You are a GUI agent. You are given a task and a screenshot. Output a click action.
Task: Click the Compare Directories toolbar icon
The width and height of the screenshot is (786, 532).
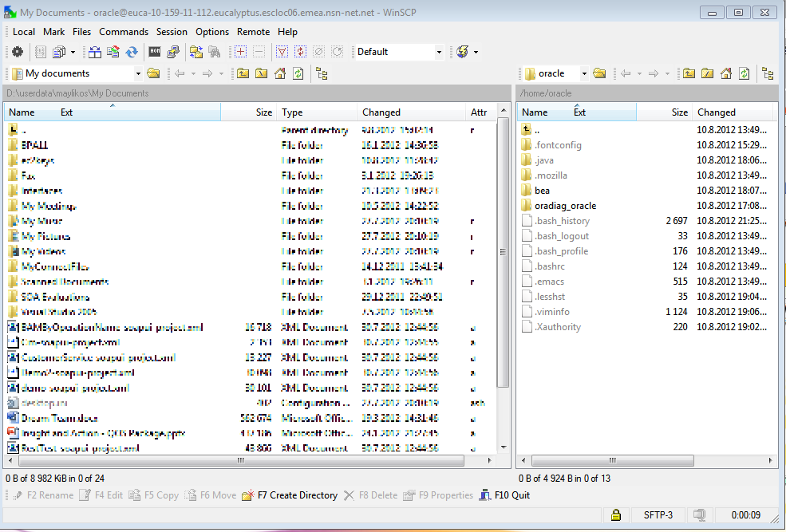point(95,52)
